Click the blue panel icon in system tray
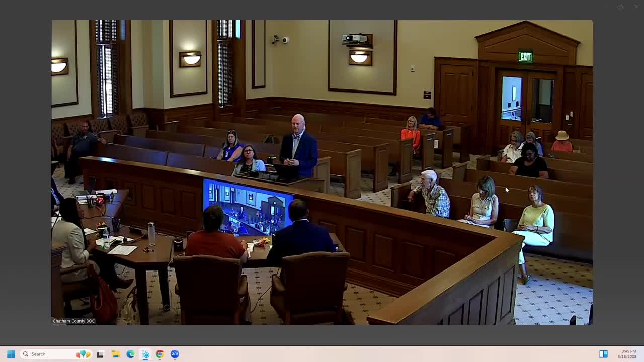 click(603, 354)
